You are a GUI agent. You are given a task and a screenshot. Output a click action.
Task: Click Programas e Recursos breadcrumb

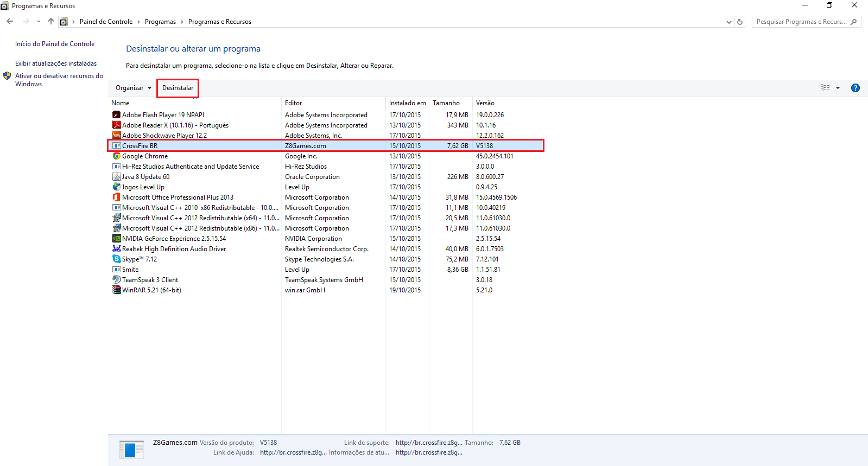pos(219,22)
